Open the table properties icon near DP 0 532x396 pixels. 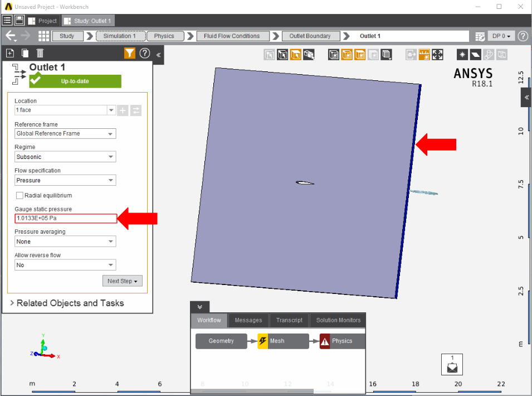point(480,36)
